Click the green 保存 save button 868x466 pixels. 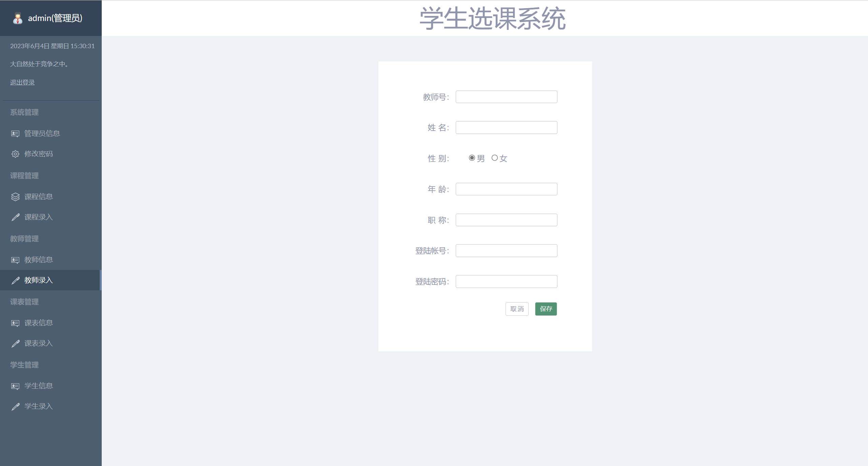tap(546, 309)
